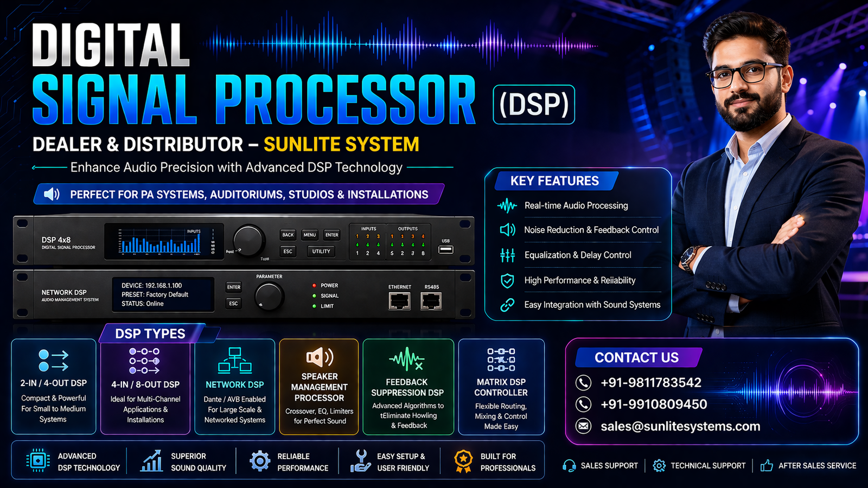
Task: Click the SUNLITE SYSTEM brand name
Action: tap(341, 144)
